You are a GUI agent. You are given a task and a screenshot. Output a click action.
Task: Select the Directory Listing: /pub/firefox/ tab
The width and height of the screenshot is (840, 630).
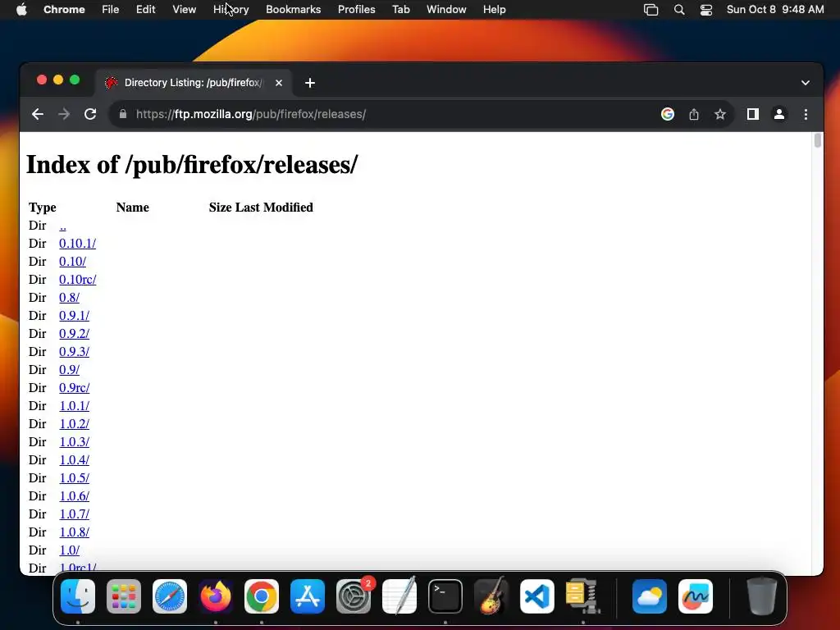tap(194, 83)
